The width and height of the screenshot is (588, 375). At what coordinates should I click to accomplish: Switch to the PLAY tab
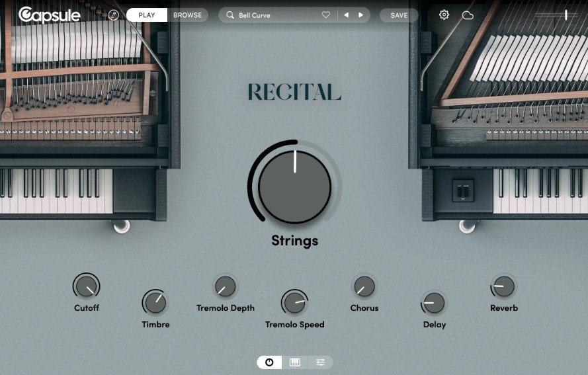point(147,15)
